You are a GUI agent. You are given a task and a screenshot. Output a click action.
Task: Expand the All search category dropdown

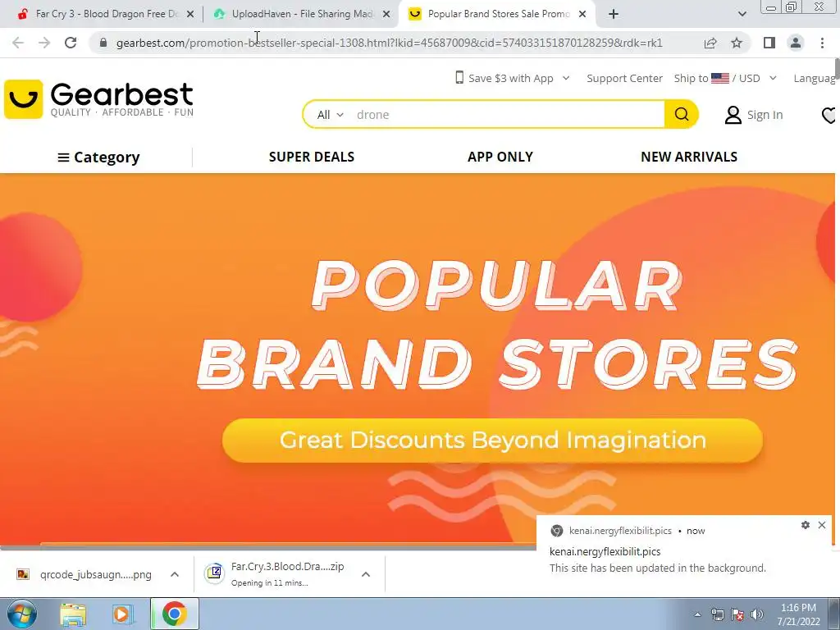tap(330, 115)
